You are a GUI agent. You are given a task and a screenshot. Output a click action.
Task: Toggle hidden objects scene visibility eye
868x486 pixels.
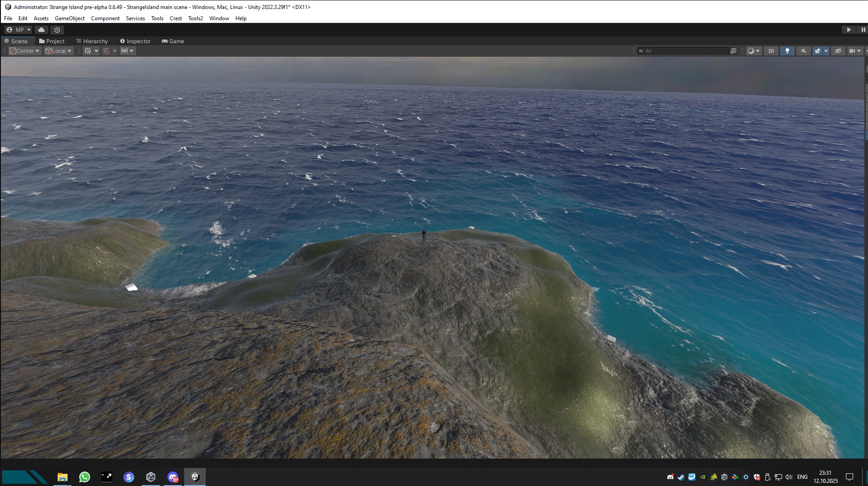(x=838, y=51)
